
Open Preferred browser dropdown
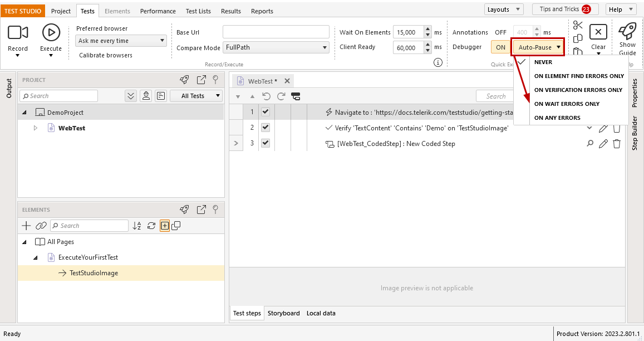[x=121, y=41]
